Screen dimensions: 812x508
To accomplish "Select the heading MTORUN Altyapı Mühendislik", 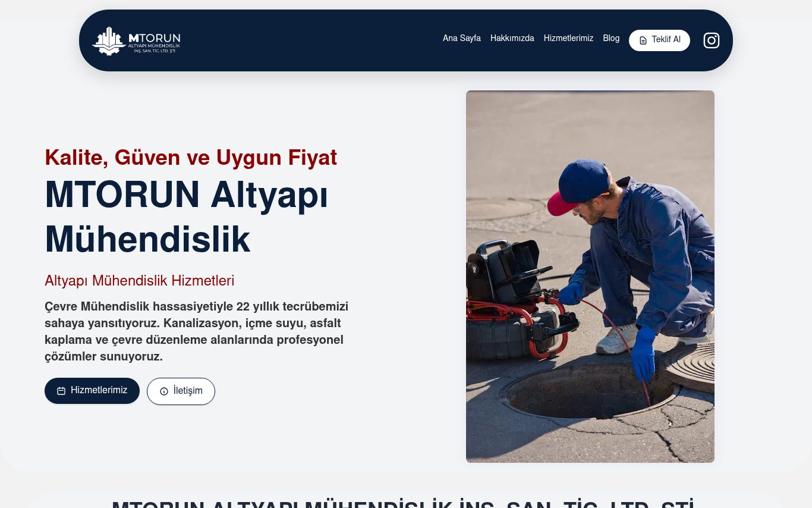I will pos(187,218).
